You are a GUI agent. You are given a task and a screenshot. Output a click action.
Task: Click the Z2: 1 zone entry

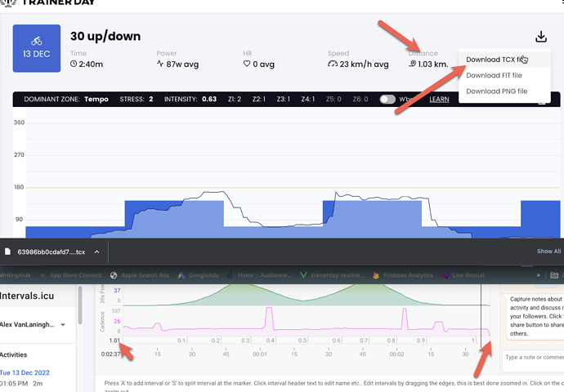click(258, 99)
